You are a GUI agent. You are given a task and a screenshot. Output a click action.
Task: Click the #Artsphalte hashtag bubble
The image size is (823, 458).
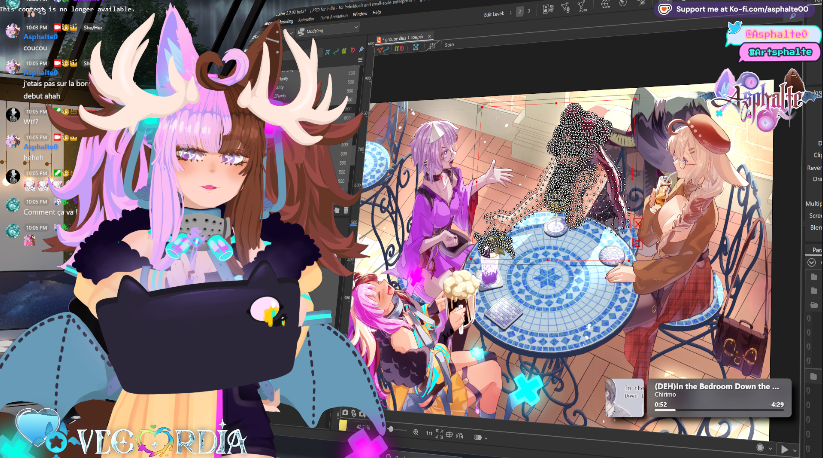point(780,52)
